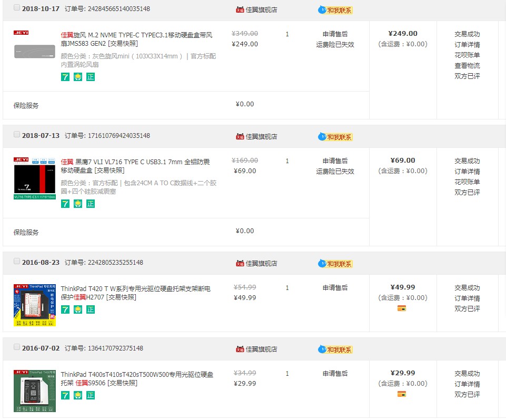Click Tmall shop icon in 2018-10-17 order header
The height and width of the screenshot is (420, 506).
click(x=240, y=9)
